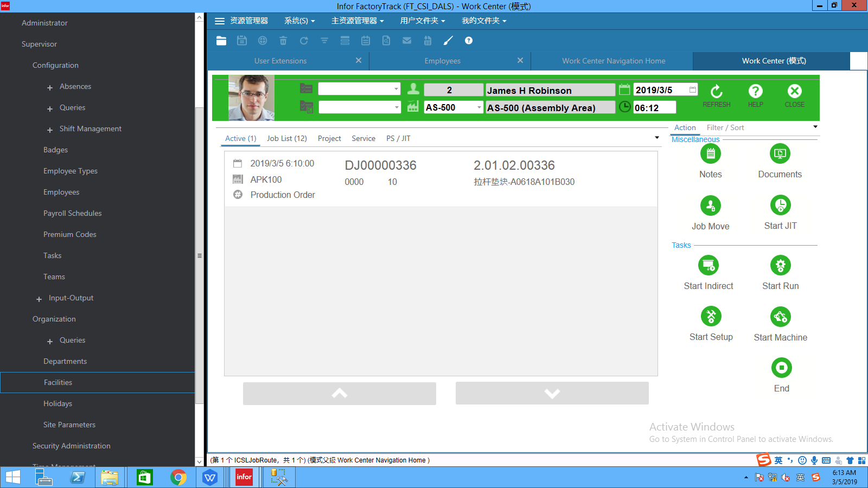Open the 主资源管理器 menu
Screen dimensions: 868x488
tap(358, 21)
